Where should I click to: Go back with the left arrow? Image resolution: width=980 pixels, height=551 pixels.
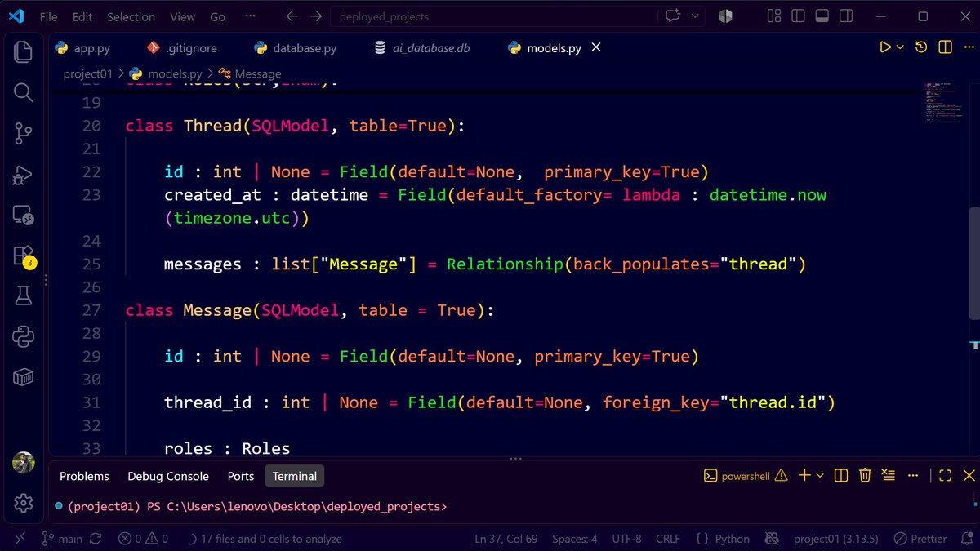click(292, 16)
